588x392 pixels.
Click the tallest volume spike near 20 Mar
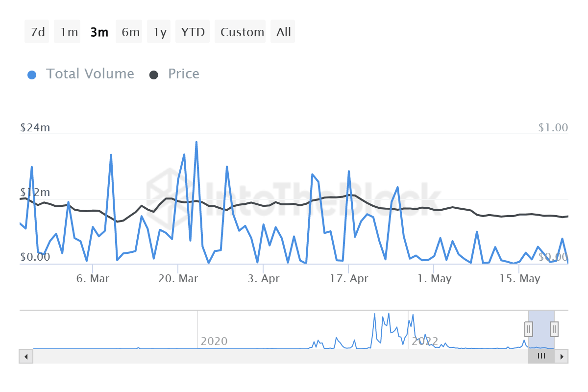[196, 142]
